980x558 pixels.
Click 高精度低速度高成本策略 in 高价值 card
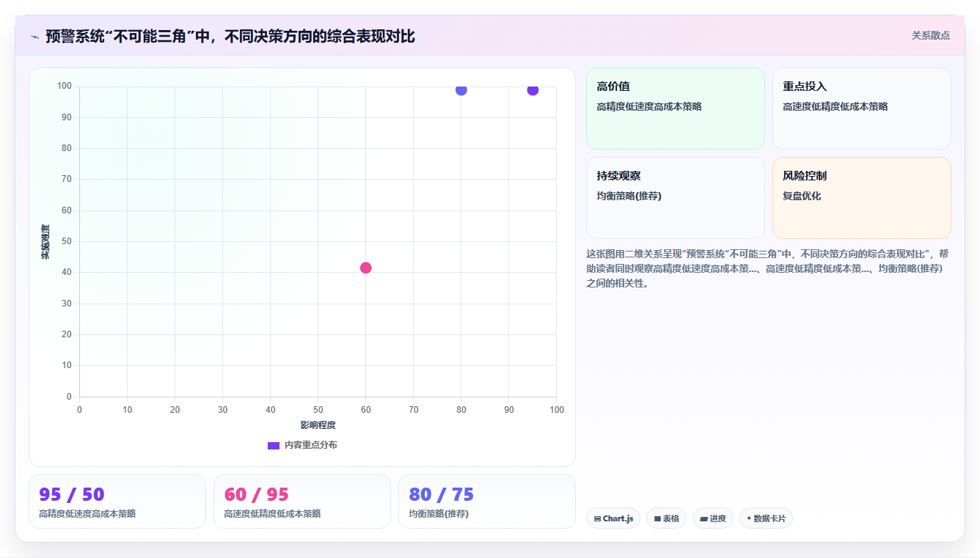649,106
